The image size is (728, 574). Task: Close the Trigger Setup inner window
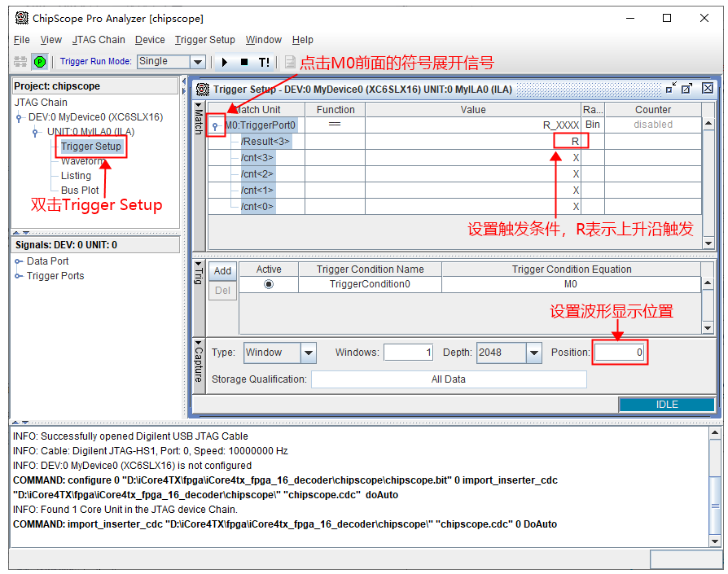click(x=708, y=89)
